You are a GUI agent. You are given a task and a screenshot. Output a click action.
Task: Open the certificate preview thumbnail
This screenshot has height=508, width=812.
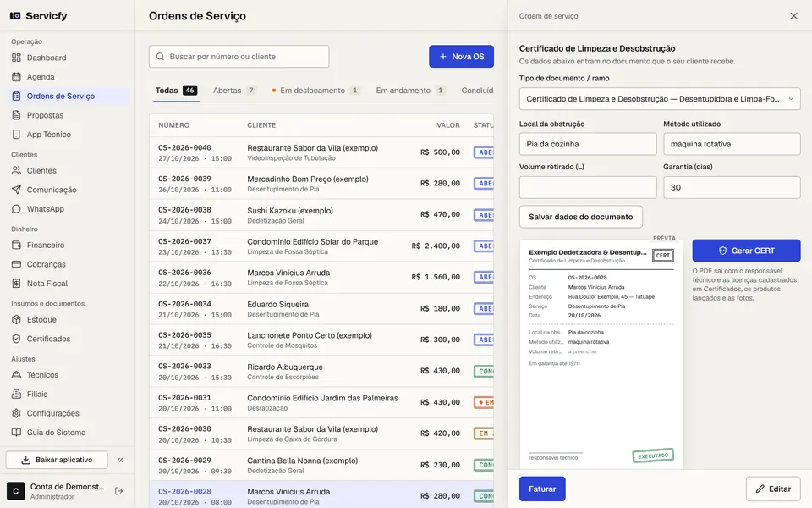pos(601,355)
